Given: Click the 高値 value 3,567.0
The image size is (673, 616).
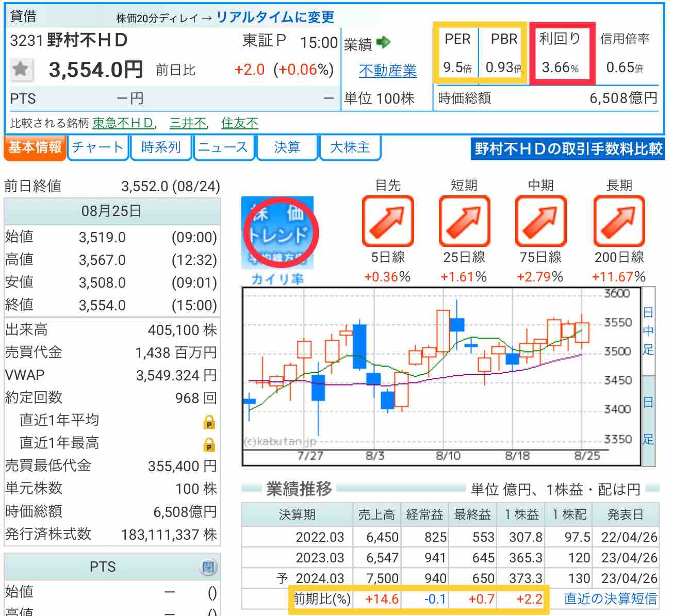Looking at the screenshot, I should 102,260.
